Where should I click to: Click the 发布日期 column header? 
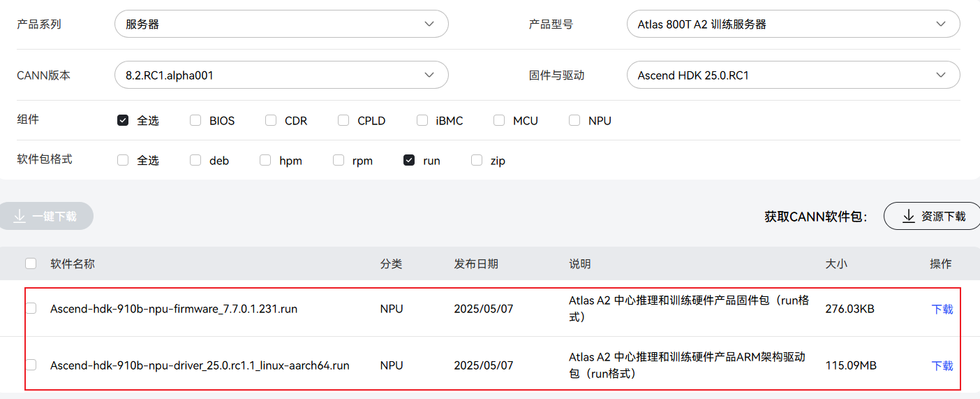[x=476, y=264]
